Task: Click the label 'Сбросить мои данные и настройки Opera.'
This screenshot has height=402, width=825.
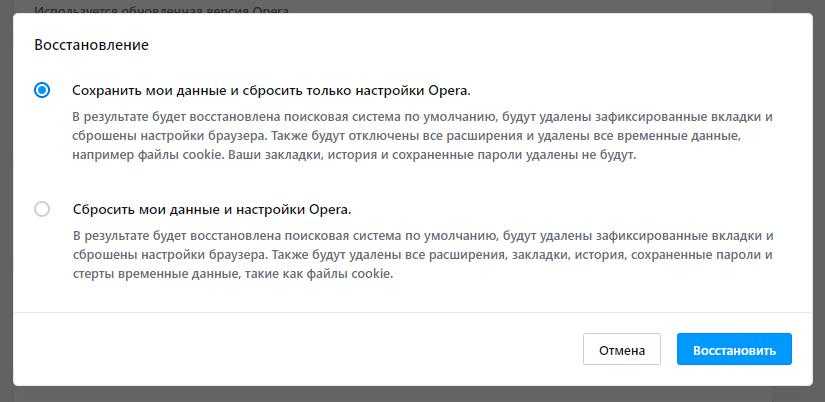Action: [212, 209]
